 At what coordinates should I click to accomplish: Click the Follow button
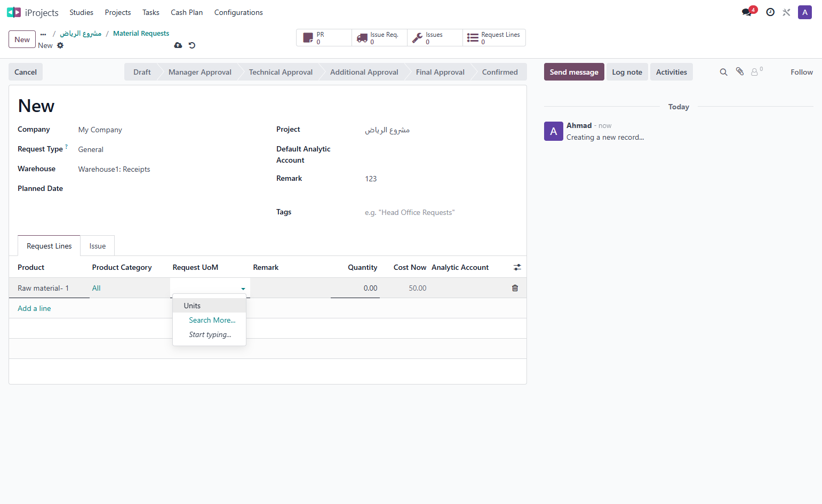pyautogui.click(x=802, y=72)
